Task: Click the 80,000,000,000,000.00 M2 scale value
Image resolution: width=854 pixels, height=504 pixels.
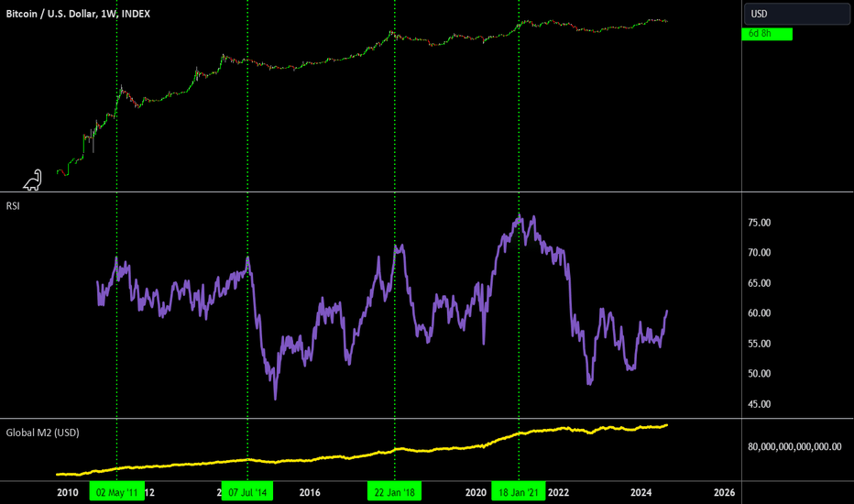Action: click(794, 447)
